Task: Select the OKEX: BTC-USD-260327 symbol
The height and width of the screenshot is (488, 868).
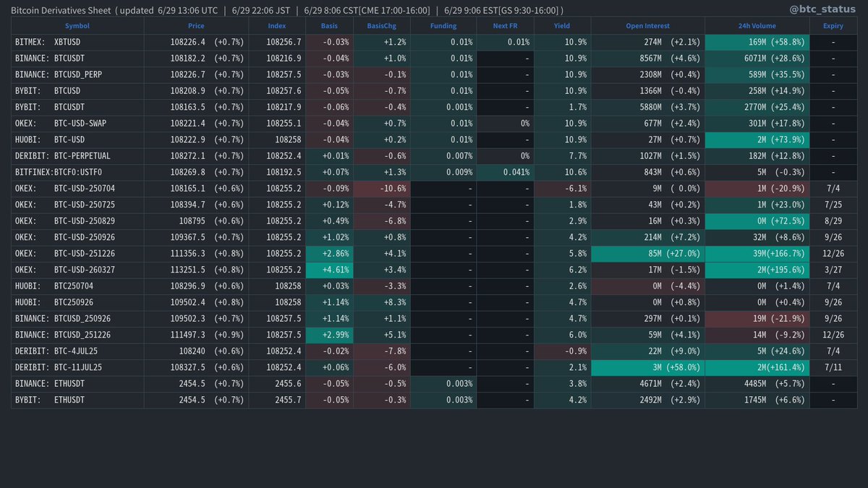Action: pos(66,270)
